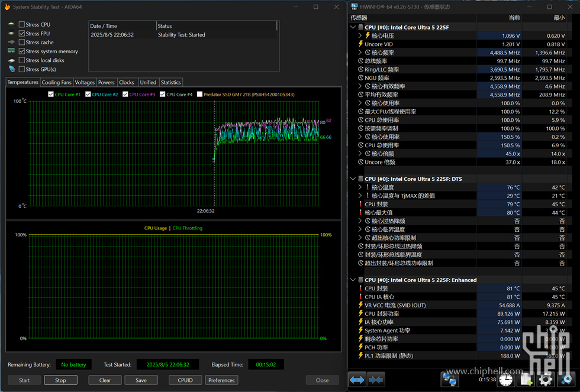Click the clock icon on the Ring/LLC 频率 row
Screen dimensions: 580x392
[360, 69]
